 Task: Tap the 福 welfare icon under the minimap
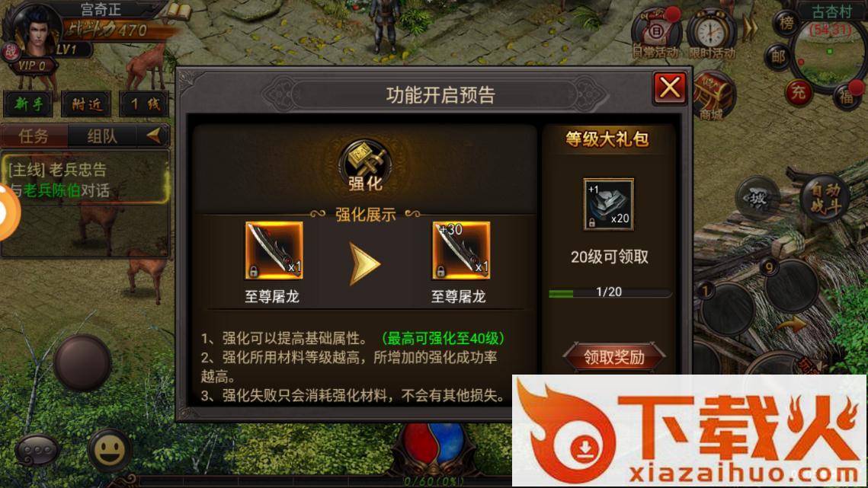coord(847,96)
